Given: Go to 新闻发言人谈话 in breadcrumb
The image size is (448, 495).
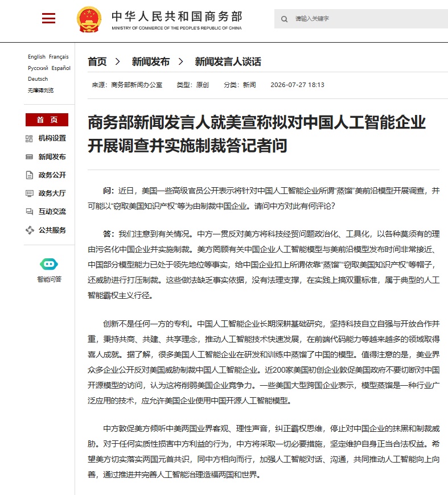Looking at the screenshot, I should (x=228, y=61).
